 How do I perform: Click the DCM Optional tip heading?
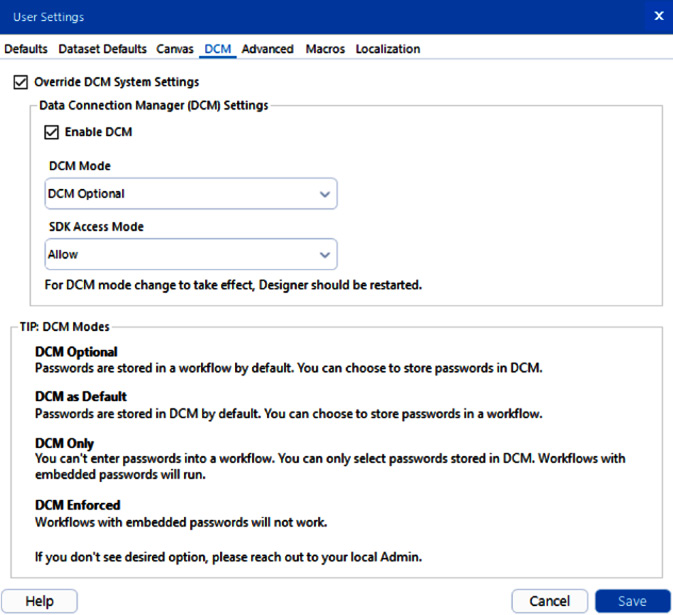click(x=76, y=352)
